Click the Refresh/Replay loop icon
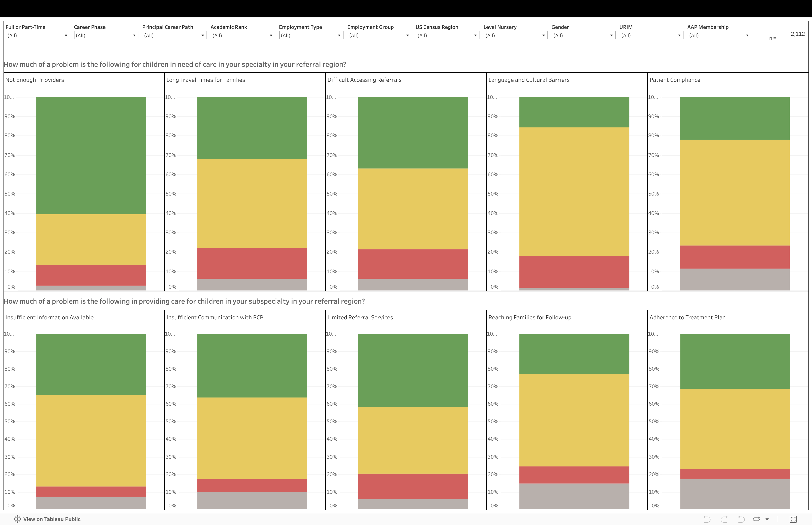This screenshot has height=525, width=812. pos(756,519)
